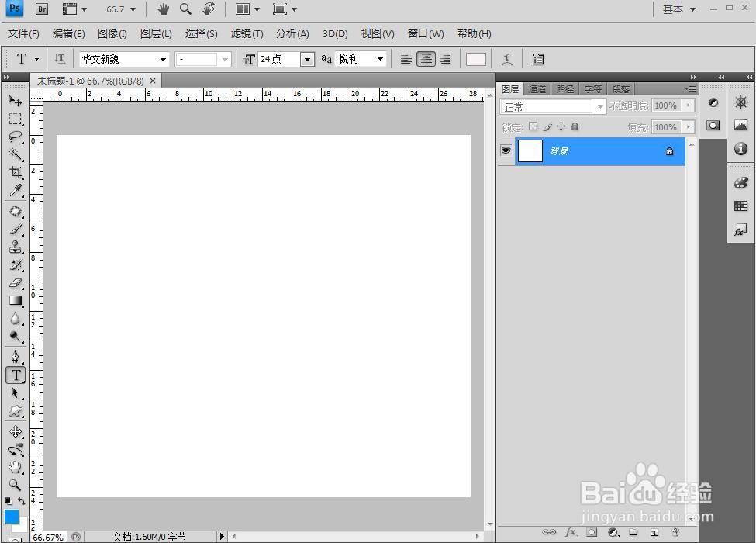
Task: Toggle lock transparent pixels
Action: coord(533,126)
